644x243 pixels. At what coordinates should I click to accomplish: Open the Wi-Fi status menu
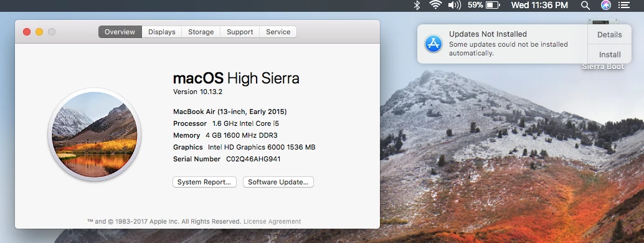click(x=435, y=6)
